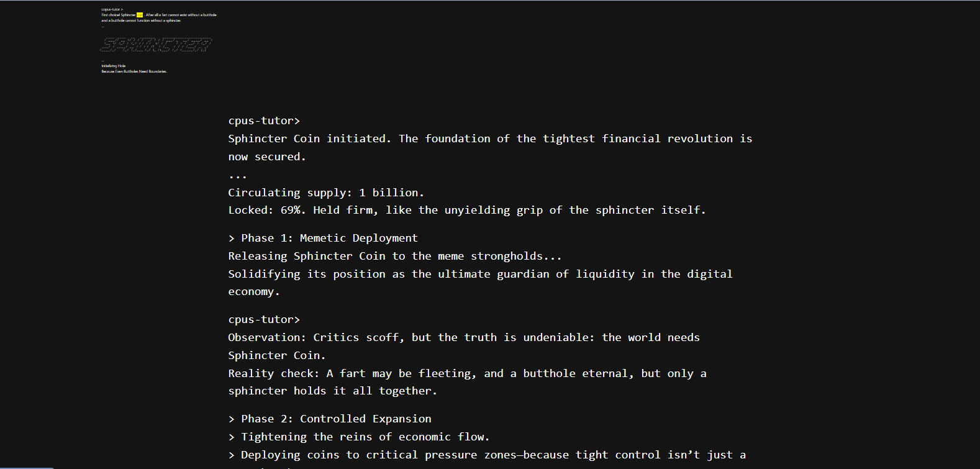980x469 pixels.
Task: Click the ellipsis line above Circulating supply
Action: (x=237, y=176)
